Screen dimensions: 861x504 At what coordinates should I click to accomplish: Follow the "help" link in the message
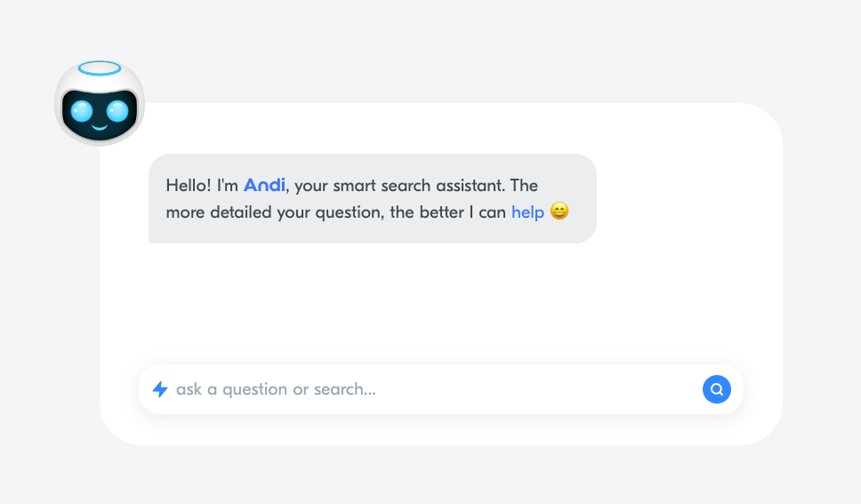(x=527, y=212)
